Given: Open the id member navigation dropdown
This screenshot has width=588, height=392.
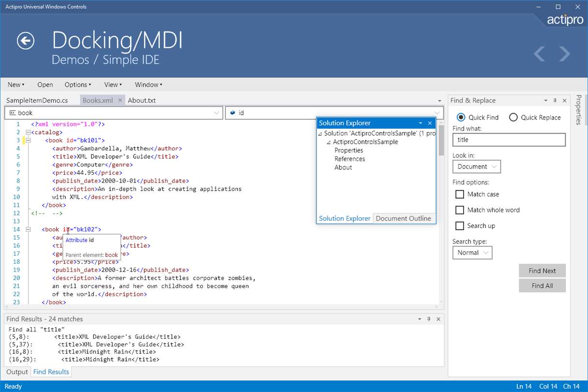Looking at the screenshot, I should [x=334, y=113].
